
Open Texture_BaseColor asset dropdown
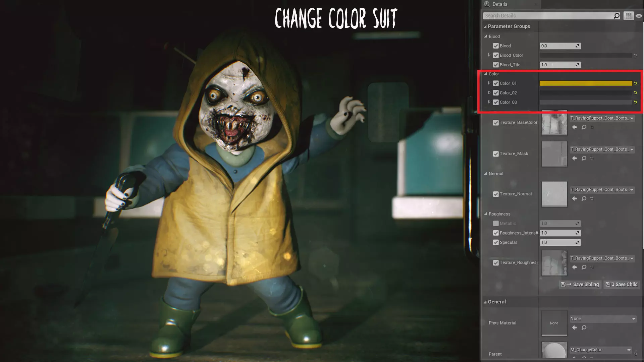[x=602, y=118]
